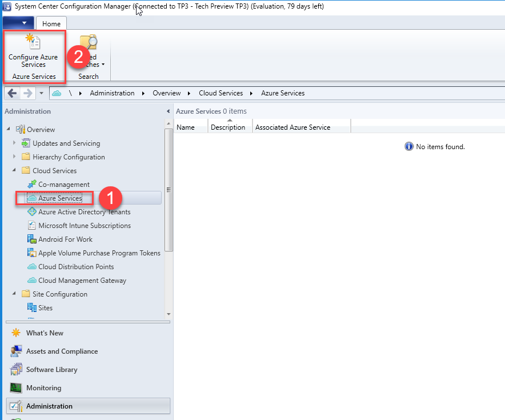Screen dimensions: 505x420
Task: Select the Co-management node icon
Action: [x=32, y=185]
